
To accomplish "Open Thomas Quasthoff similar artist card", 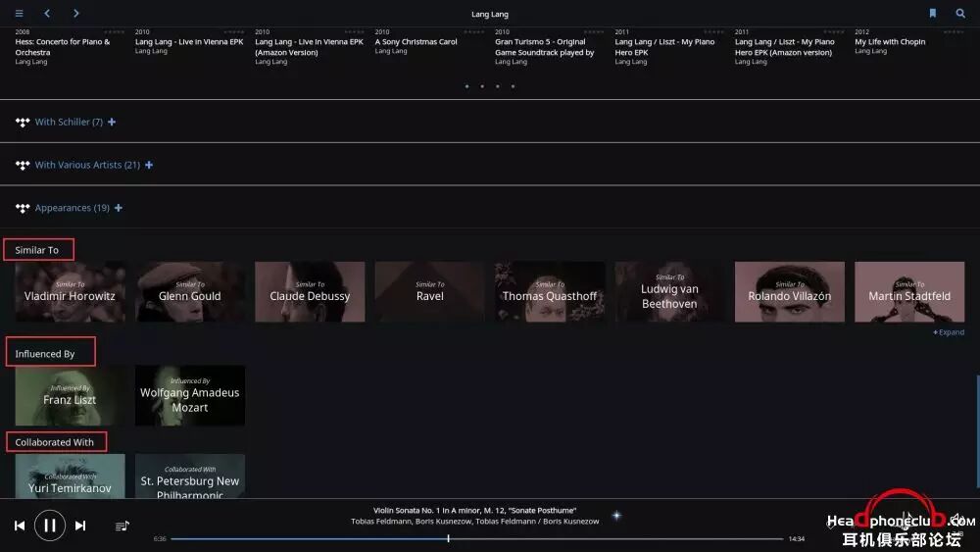I will point(550,292).
